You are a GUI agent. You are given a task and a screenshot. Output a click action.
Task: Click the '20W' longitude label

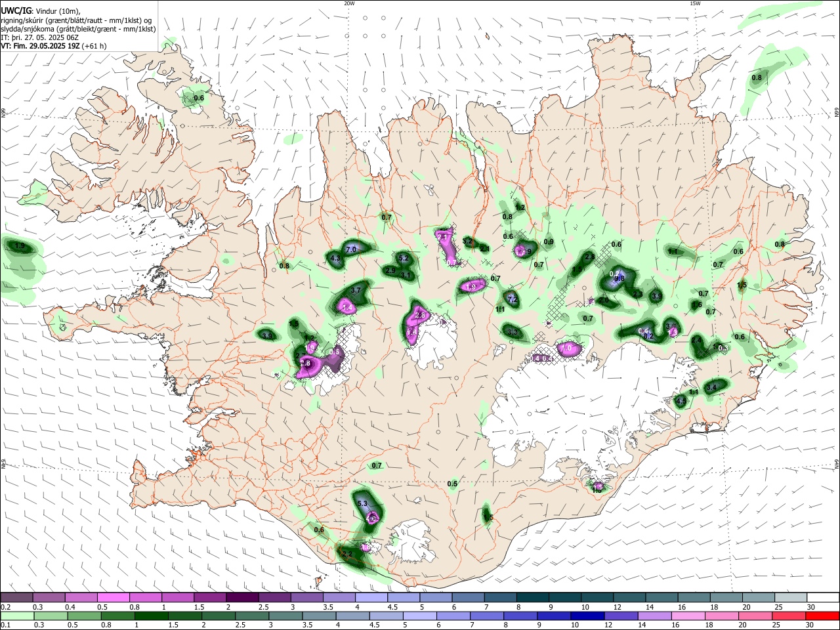click(349, 3)
